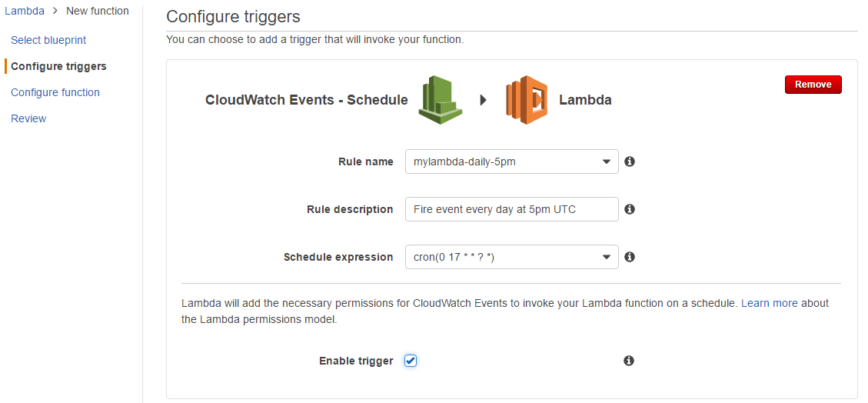Uncheck the Enable trigger checkbox

point(411,361)
